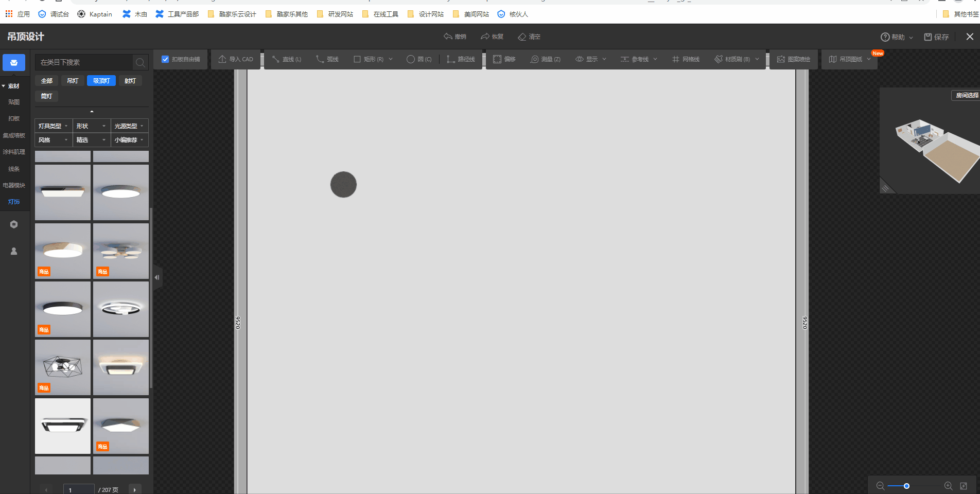Click the 保存 save button

[x=936, y=37]
